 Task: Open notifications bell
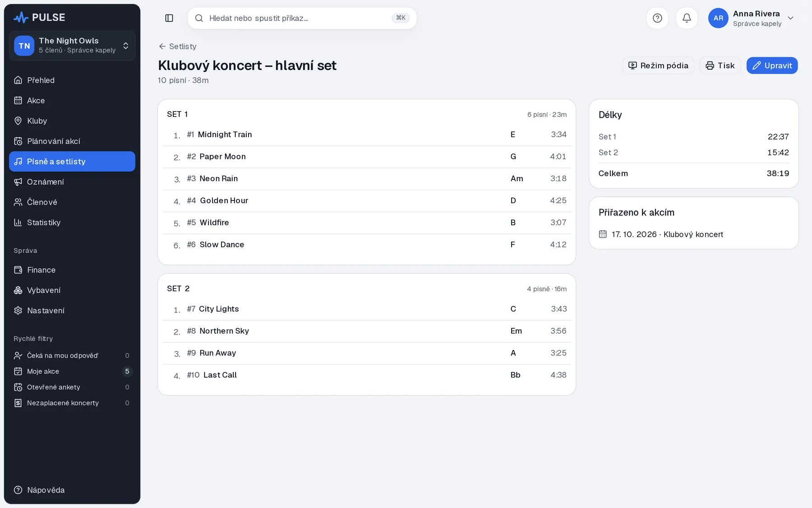pyautogui.click(x=687, y=18)
